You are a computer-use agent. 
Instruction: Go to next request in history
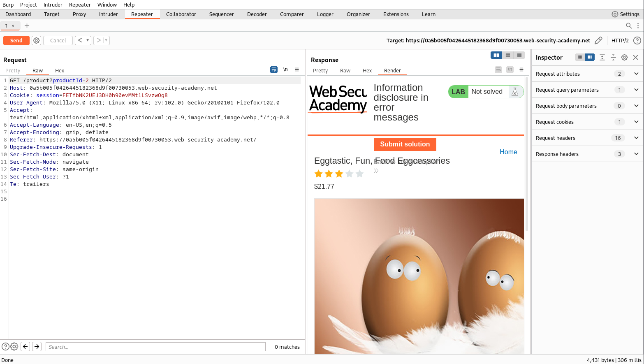pyautogui.click(x=98, y=40)
